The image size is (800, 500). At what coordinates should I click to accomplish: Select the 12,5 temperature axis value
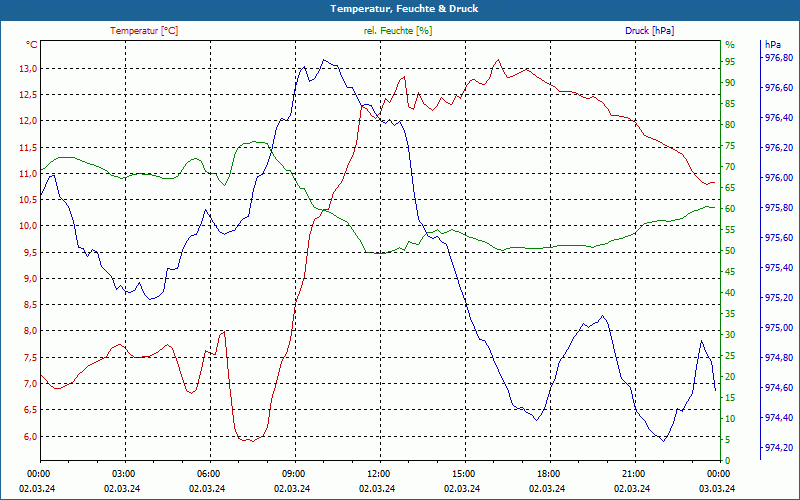click(28, 95)
